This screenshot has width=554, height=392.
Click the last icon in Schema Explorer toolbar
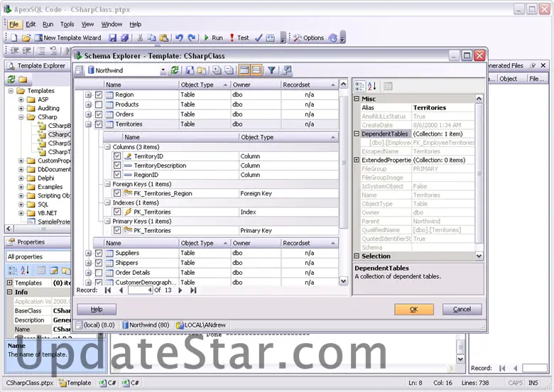click(x=287, y=70)
